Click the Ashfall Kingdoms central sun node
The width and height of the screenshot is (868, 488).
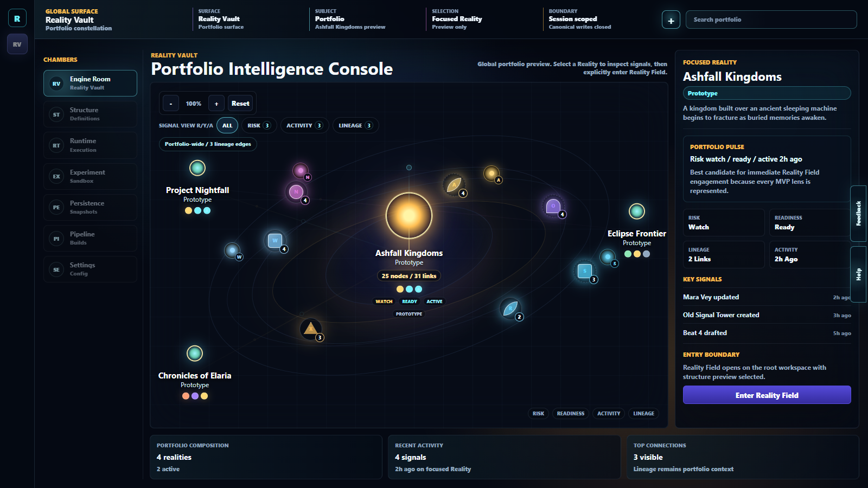[409, 216]
